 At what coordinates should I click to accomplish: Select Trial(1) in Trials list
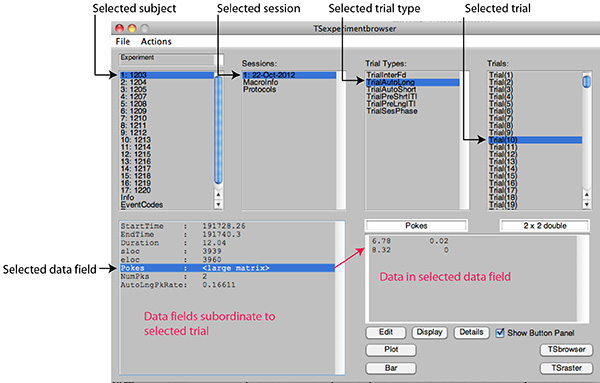(x=535, y=75)
